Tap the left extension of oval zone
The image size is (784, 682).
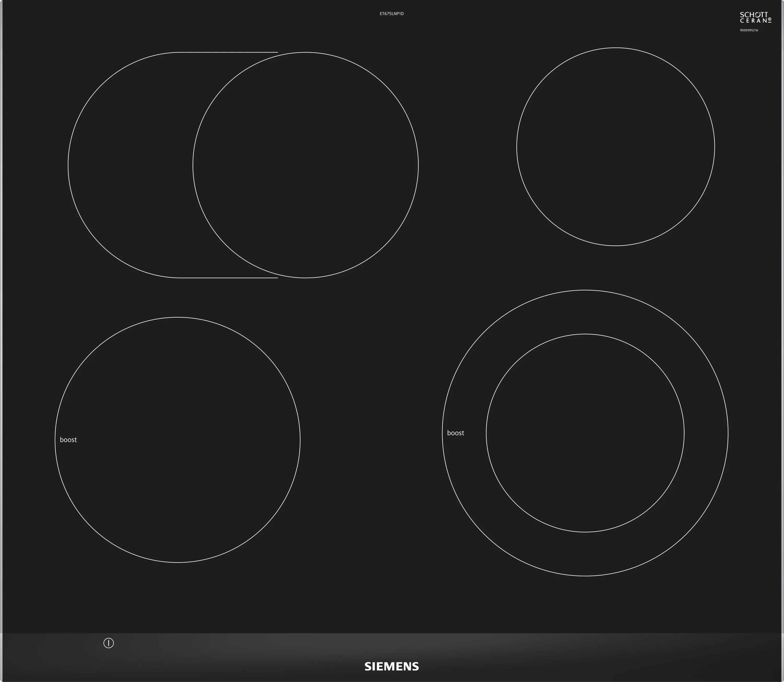coord(129,165)
